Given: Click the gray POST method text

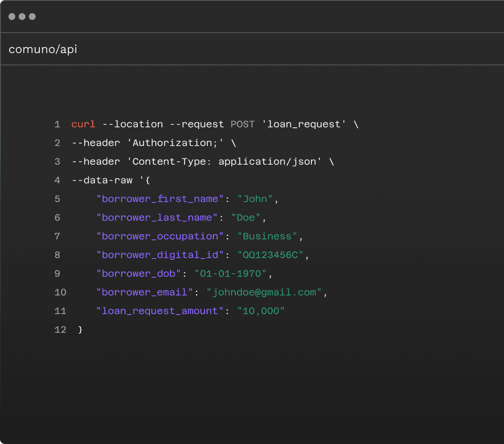Looking at the screenshot, I should click(x=242, y=124).
